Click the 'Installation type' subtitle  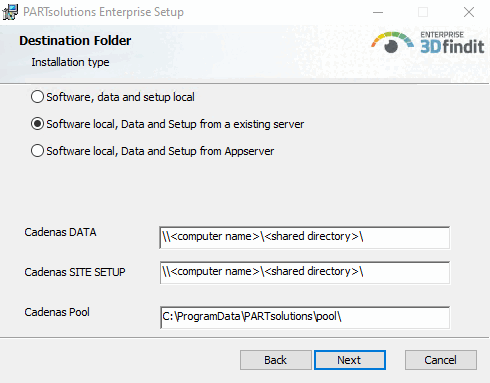tap(70, 62)
